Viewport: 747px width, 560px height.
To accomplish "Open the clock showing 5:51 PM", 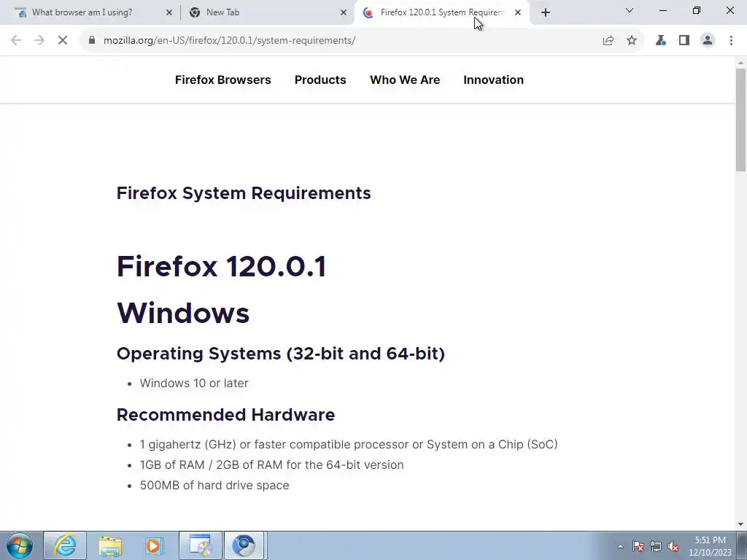I will pos(710,546).
